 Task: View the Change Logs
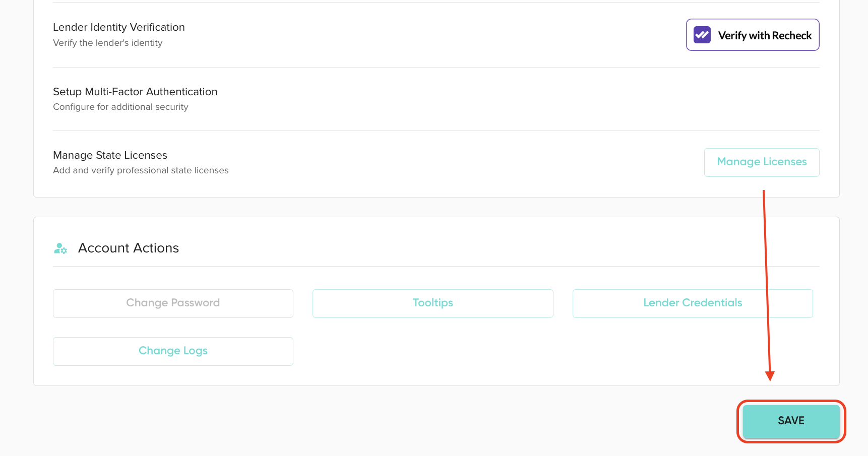[x=173, y=351]
